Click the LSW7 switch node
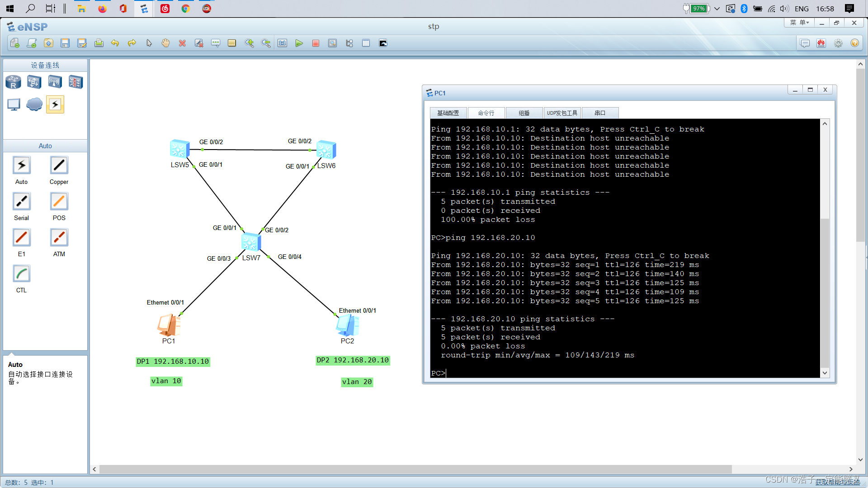868x488 pixels. (250, 243)
